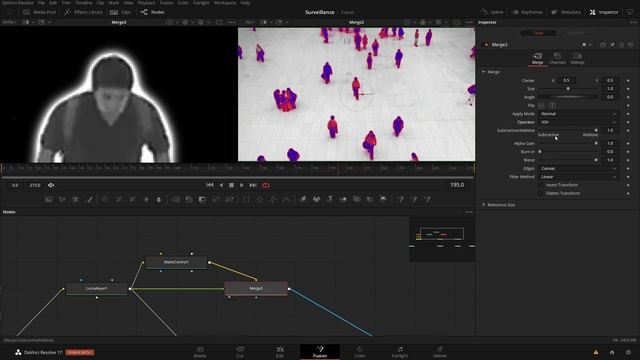640x360 pixels.
Task: Add a Fast Noise node from toolbar
Action: click(62, 199)
